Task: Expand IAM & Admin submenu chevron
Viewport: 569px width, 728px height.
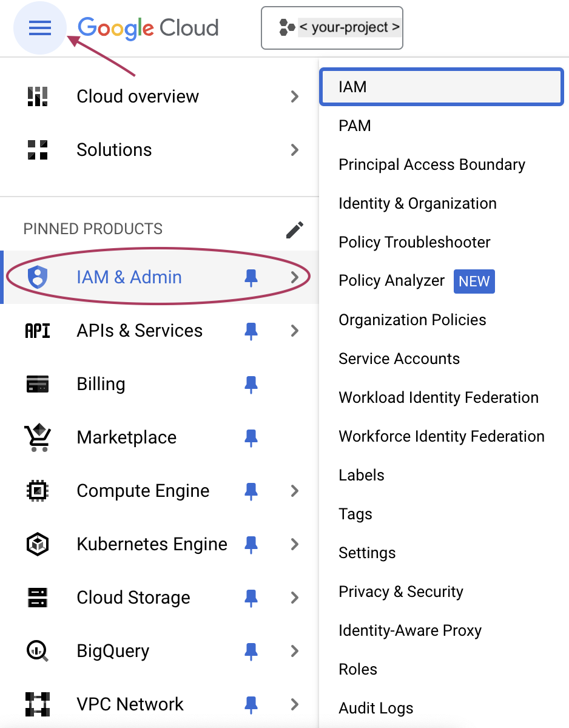Action: (295, 277)
